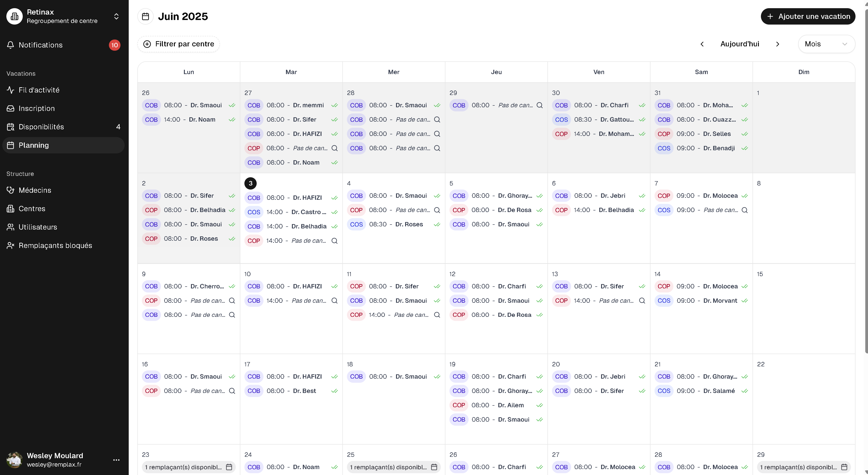Go to next month with right chevron
Screen dimensions: 868x475
tap(777, 44)
